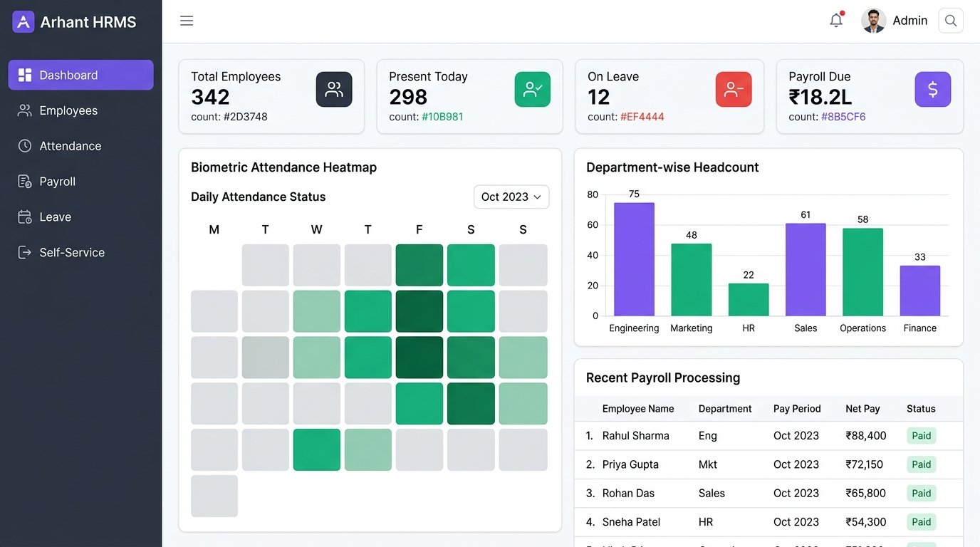
Task: Click the color code #8B5CF6 text
Action: point(843,117)
